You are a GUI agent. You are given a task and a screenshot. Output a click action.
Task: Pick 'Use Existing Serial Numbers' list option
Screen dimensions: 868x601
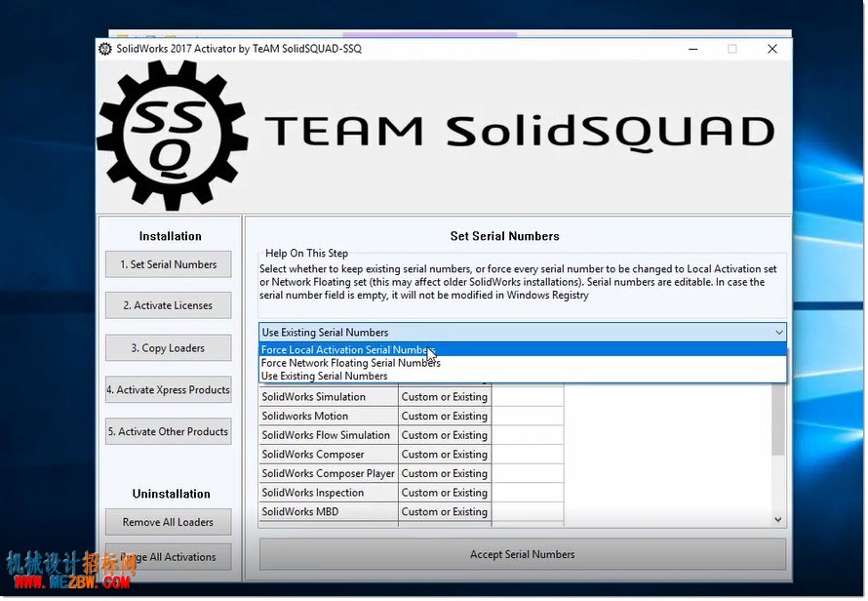click(x=523, y=376)
